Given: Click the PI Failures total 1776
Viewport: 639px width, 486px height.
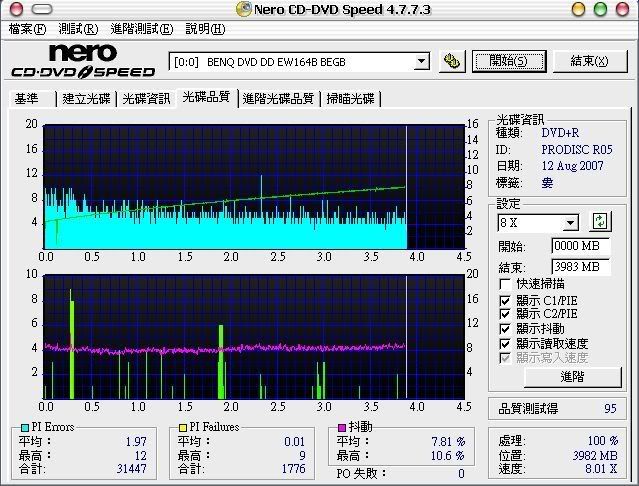Looking at the screenshot, I should coord(293,469).
